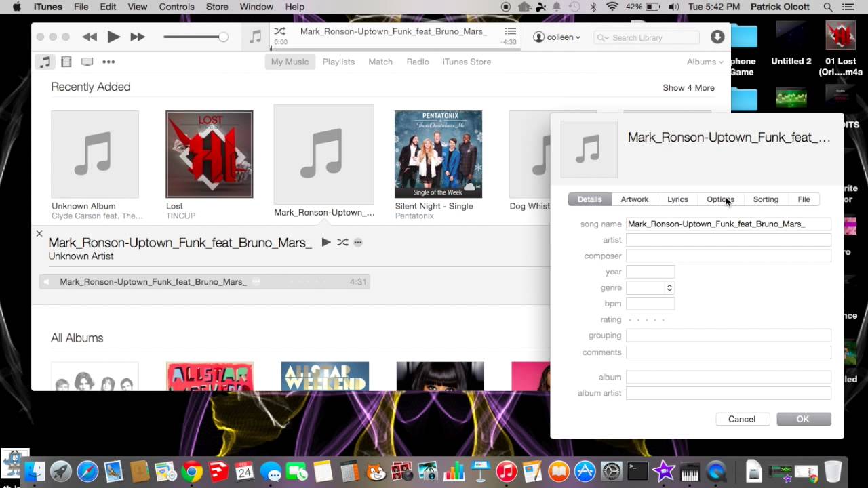Open System Preferences from the Dock
Image resolution: width=868 pixels, height=488 pixels.
[x=612, y=471]
